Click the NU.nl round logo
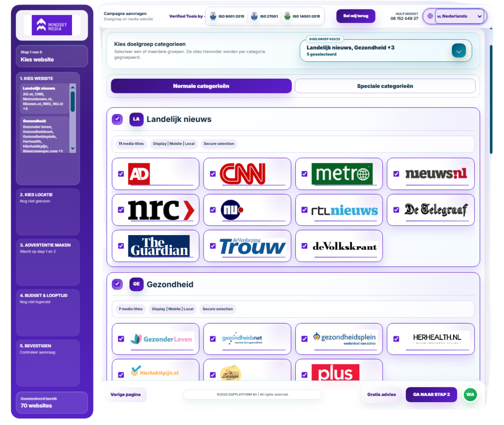Viewport: 504px width, 425px height. point(232,210)
